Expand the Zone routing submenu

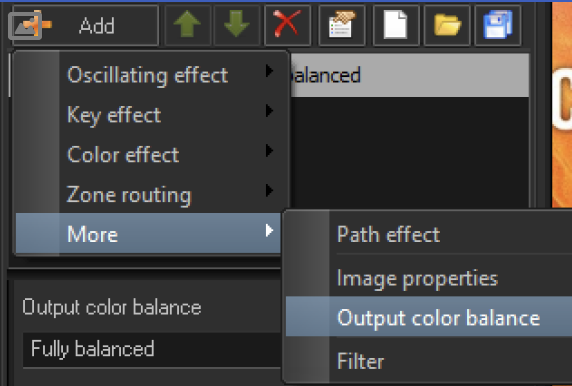(x=148, y=194)
